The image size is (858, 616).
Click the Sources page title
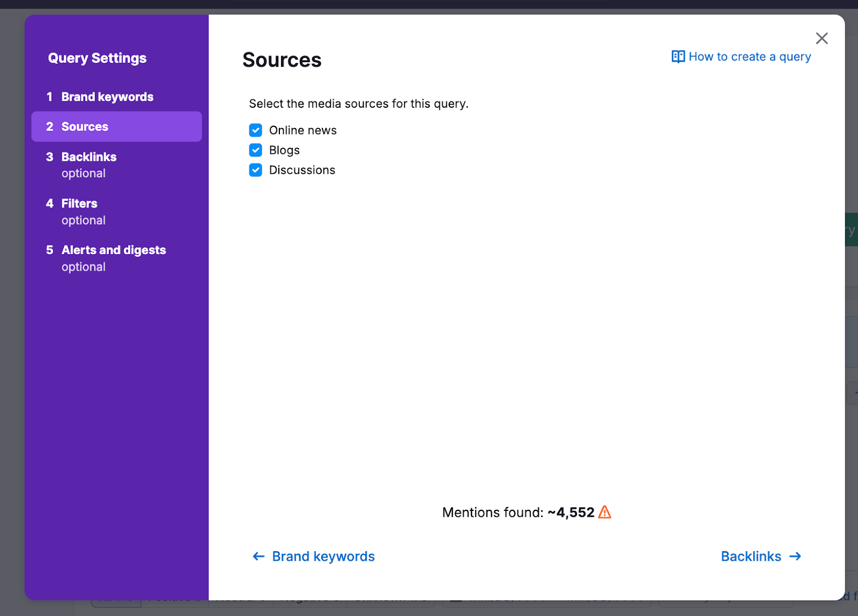click(x=282, y=60)
